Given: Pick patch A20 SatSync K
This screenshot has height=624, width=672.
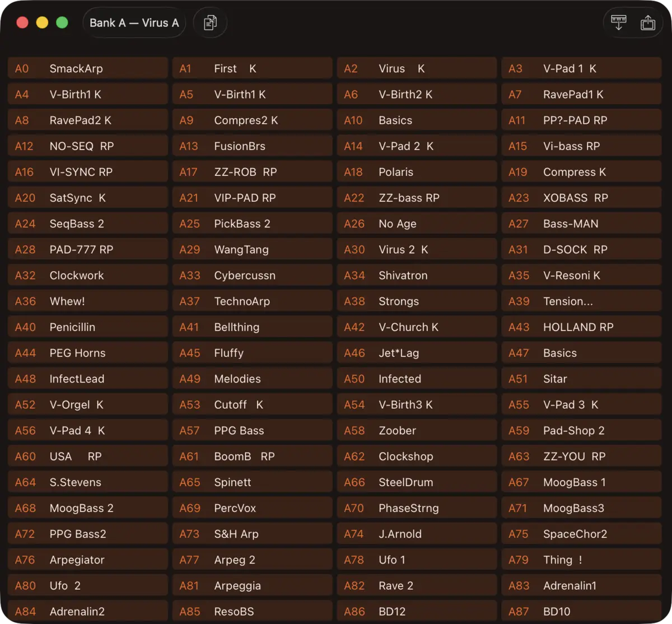Looking at the screenshot, I should coord(88,198).
